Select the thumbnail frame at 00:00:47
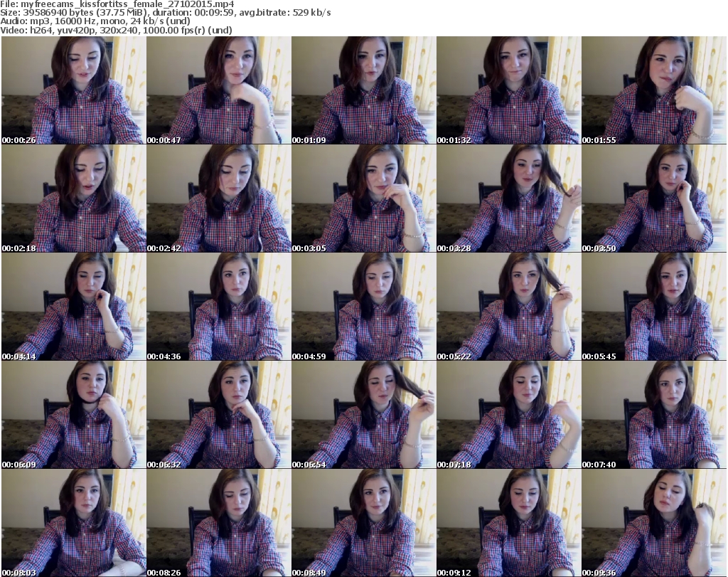The image size is (728, 577). [x=219, y=90]
